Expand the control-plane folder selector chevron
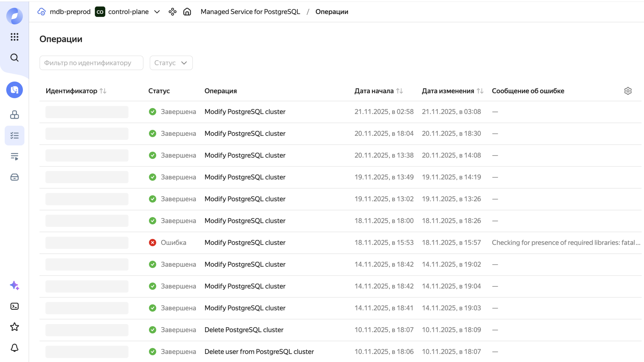 (x=157, y=12)
